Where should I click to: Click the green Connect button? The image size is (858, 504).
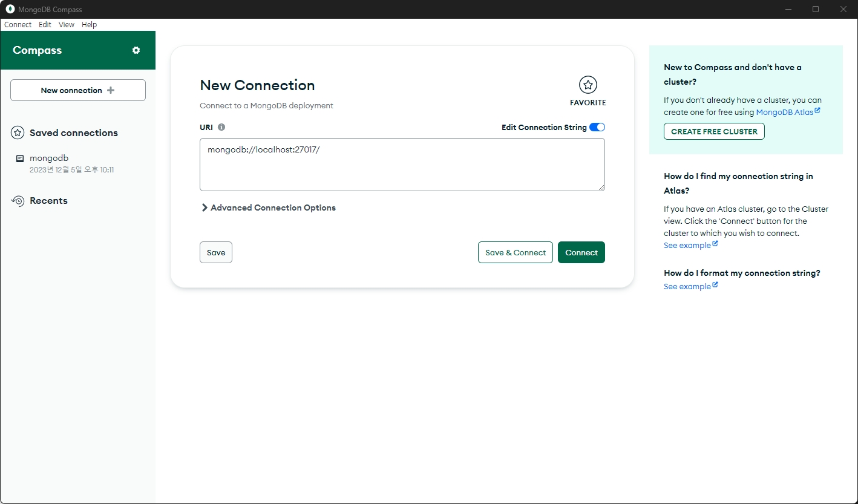[x=581, y=252]
